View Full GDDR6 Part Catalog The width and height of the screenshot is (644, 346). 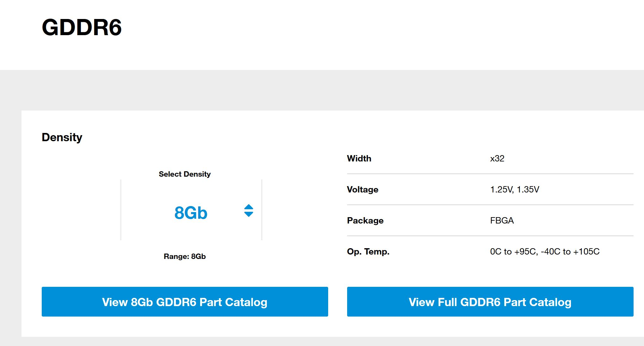[x=490, y=302]
